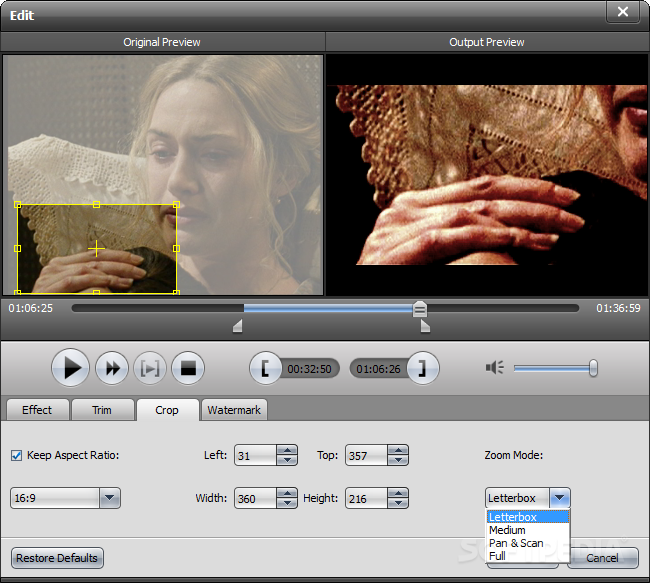Decrease the Width crop value
This screenshot has width=650, height=583.
pyautogui.click(x=287, y=503)
